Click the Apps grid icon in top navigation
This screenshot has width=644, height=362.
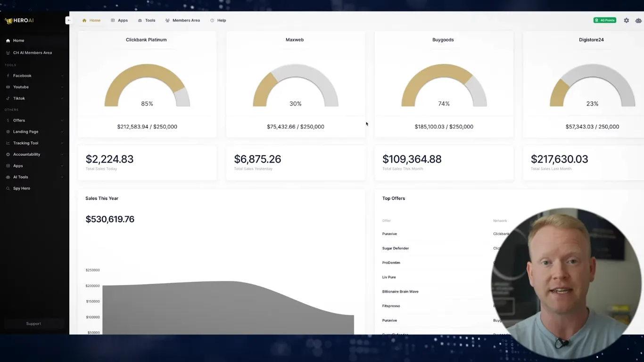113,20
